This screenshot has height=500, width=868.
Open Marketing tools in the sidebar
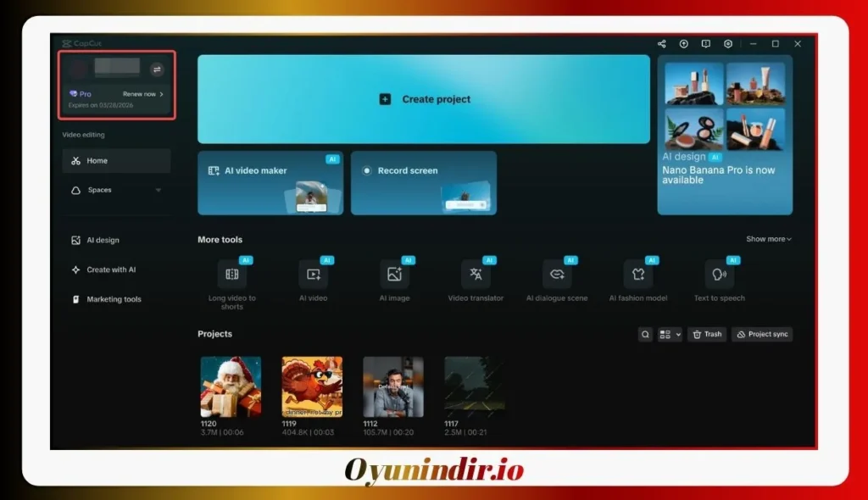pos(116,299)
